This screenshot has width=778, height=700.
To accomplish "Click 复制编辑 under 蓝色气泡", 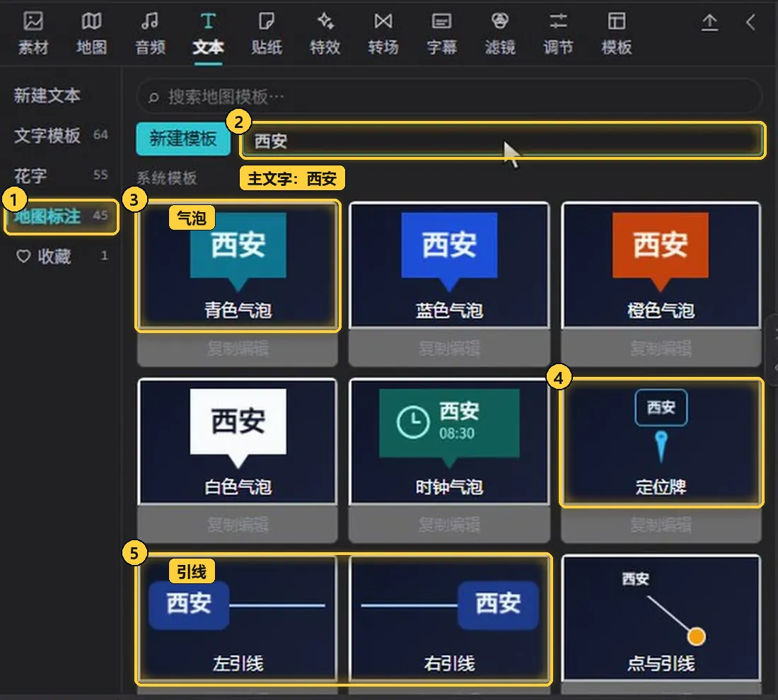I will pos(449,349).
